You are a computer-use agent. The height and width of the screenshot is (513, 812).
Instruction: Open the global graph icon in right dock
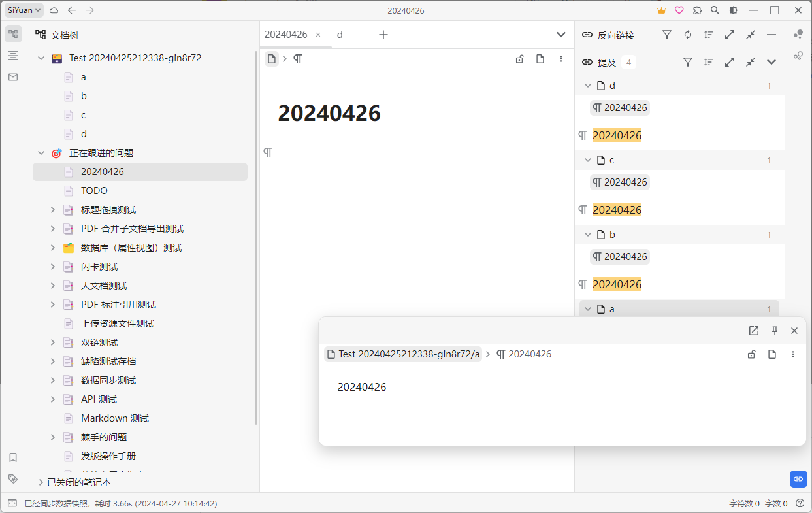pyautogui.click(x=798, y=56)
